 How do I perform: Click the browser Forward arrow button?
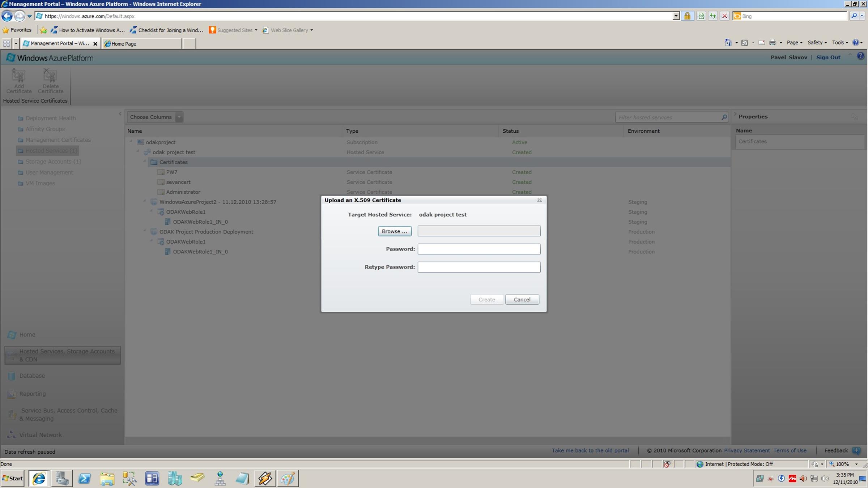tap(20, 16)
